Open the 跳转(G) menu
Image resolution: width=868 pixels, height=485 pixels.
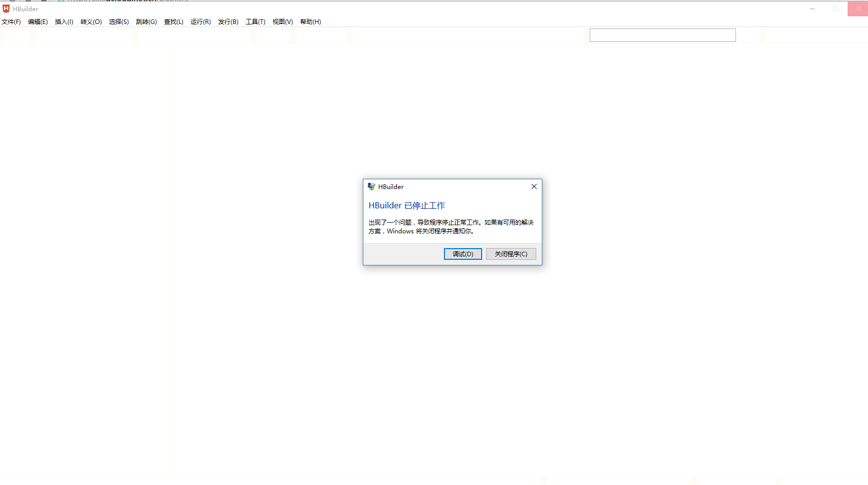coord(146,22)
